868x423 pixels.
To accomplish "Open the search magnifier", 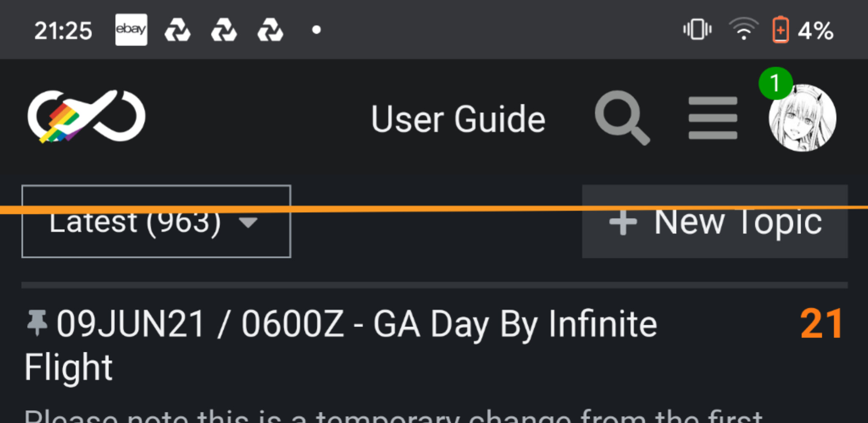I will 621,117.
